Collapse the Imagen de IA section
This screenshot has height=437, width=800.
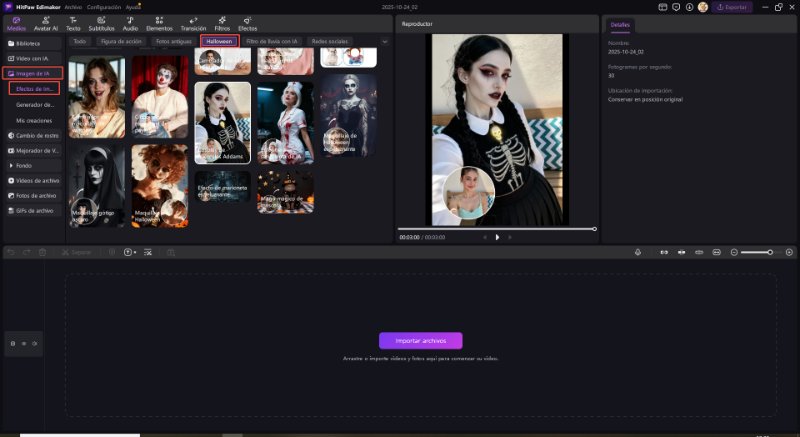pyautogui.click(x=32, y=73)
